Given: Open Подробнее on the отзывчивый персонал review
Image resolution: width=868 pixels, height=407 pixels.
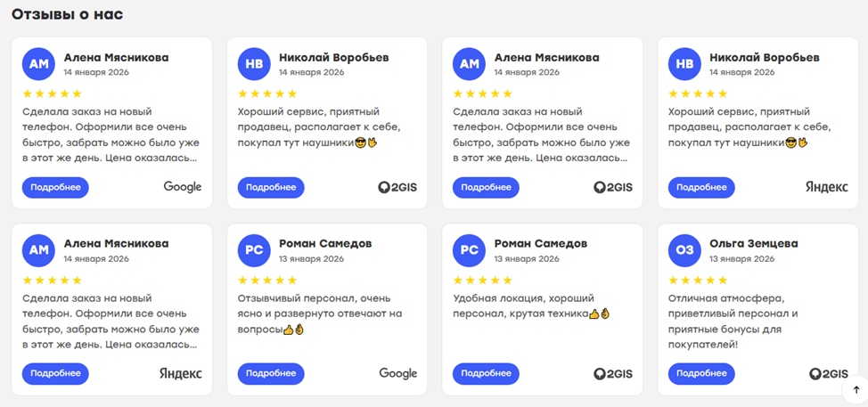Looking at the screenshot, I should 271,374.
